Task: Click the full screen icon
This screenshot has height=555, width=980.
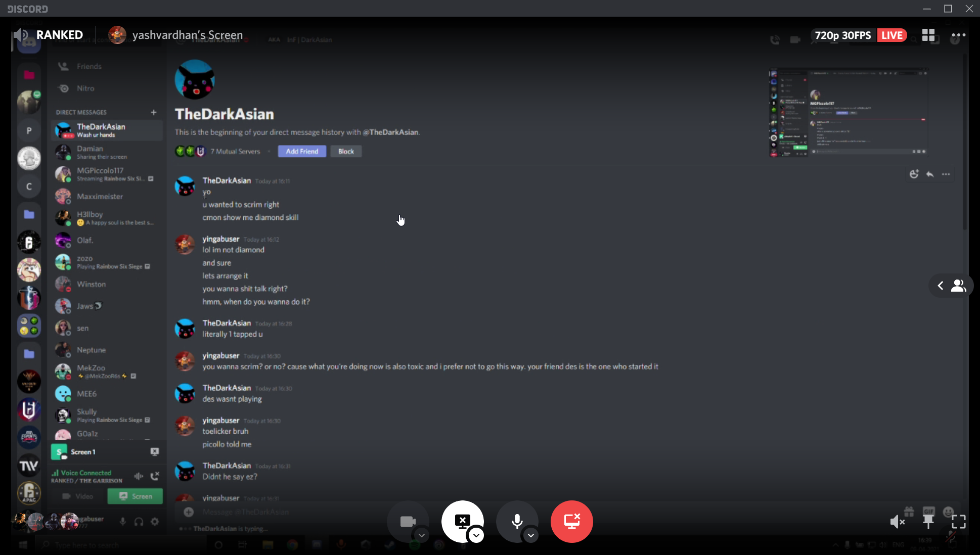Action: click(958, 522)
